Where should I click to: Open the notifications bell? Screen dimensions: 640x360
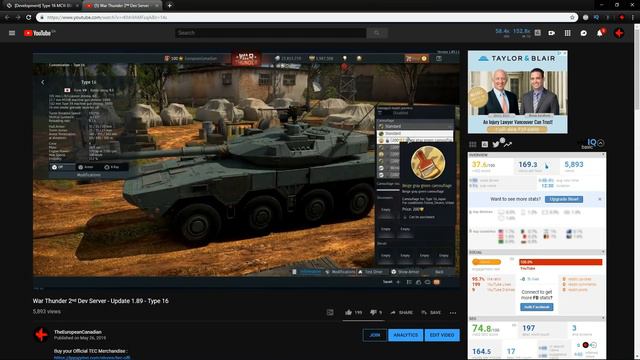click(600, 33)
